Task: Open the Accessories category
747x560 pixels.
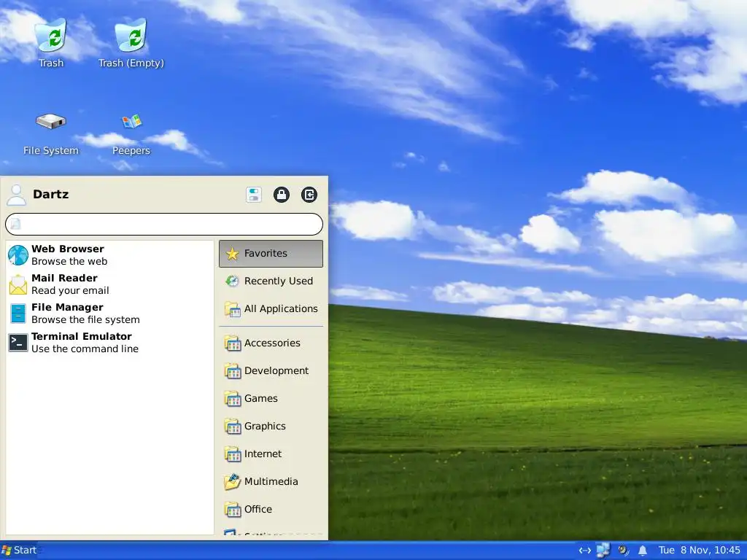Action: 271,343
